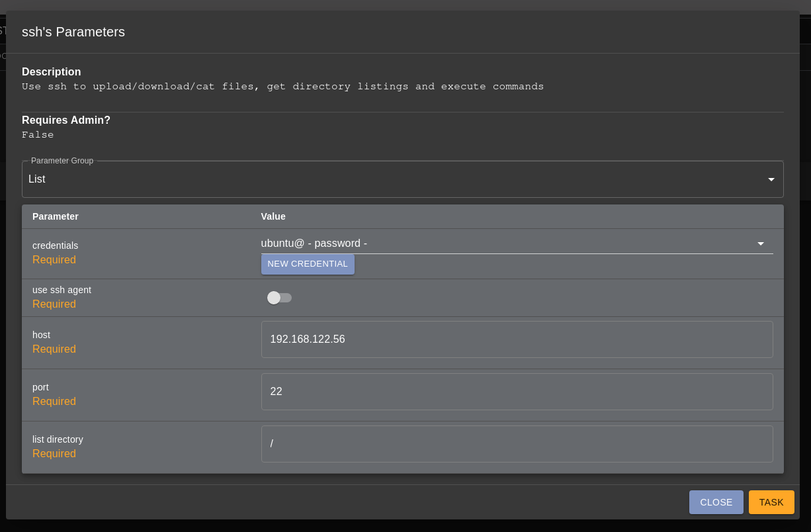This screenshot has height=532, width=811.
Task: Click the host field containing 192.168.122.56
Action: [x=517, y=339]
